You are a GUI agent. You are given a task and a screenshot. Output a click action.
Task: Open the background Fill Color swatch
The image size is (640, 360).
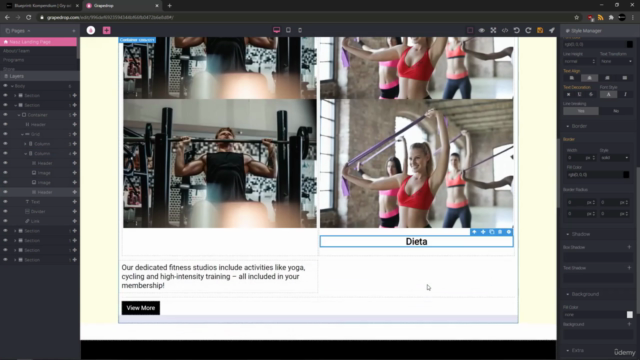click(629, 315)
